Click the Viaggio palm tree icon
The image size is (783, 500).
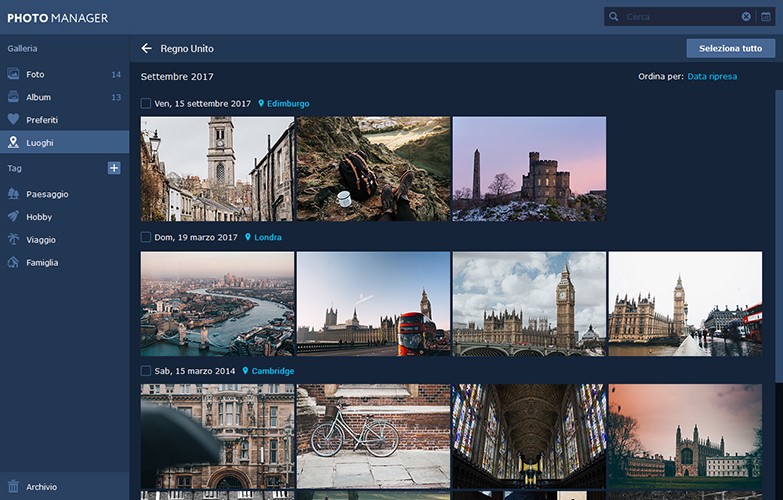[13, 240]
